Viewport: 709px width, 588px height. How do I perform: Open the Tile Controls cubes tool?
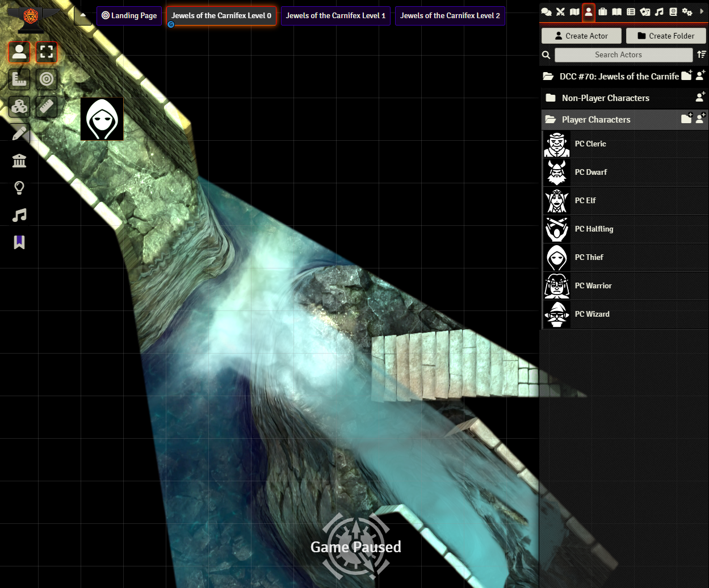(19, 107)
